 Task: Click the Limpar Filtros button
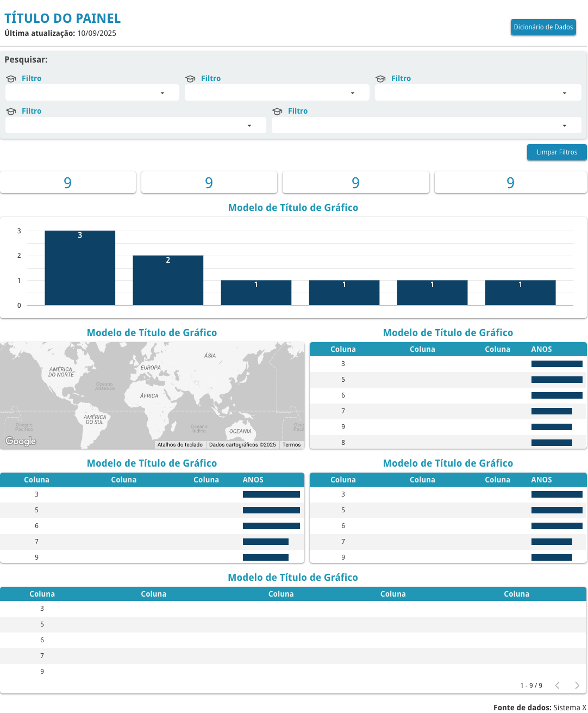pyautogui.click(x=556, y=152)
